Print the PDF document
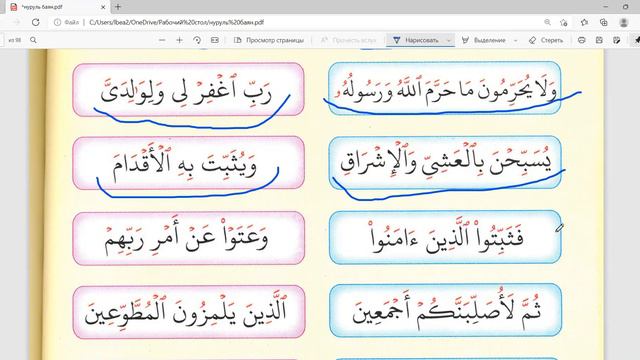The width and height of the screenshot is (640, 360). [x=582, y=40]
